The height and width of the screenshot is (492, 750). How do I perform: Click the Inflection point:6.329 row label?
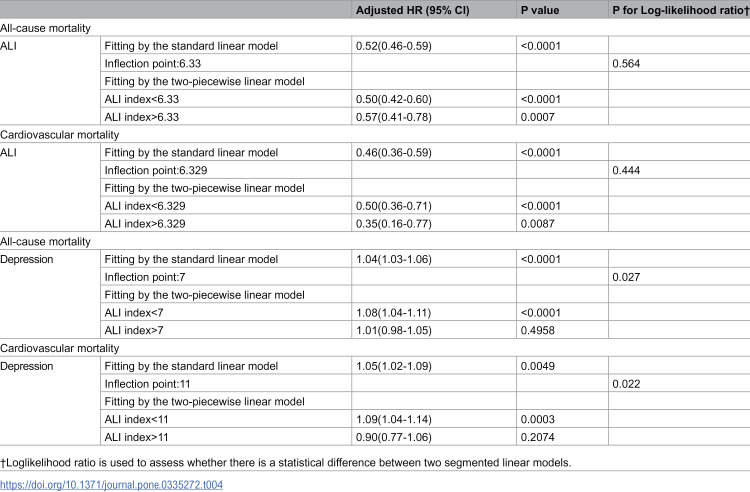pyautogui.click(x=156, y=170)
